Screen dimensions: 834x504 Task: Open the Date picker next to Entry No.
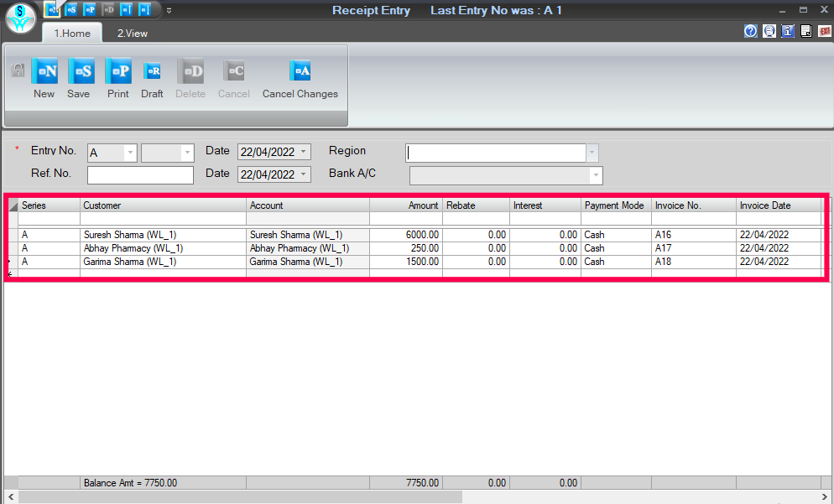(x=303, y=152)
